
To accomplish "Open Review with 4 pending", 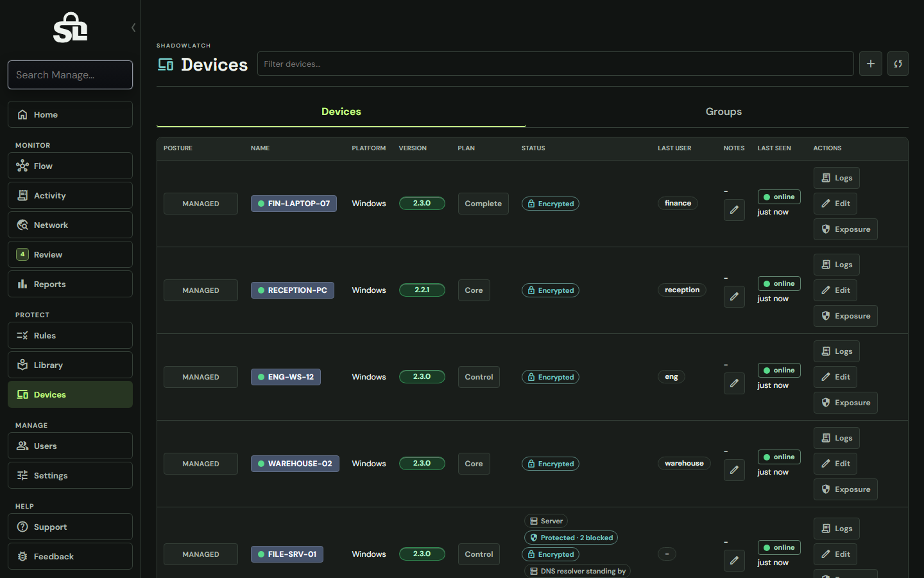I will pyautogui.click(x=70, y=254).
